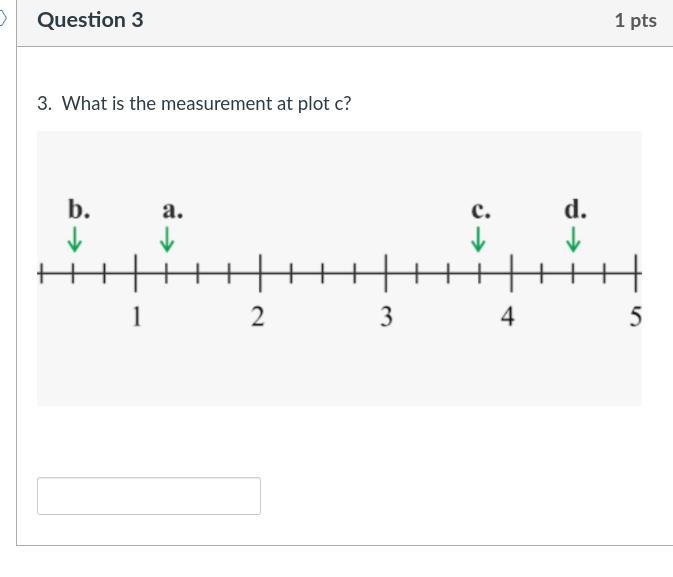
Task: Click the letter label a. on the number line
Action: [x=172, y=210]
